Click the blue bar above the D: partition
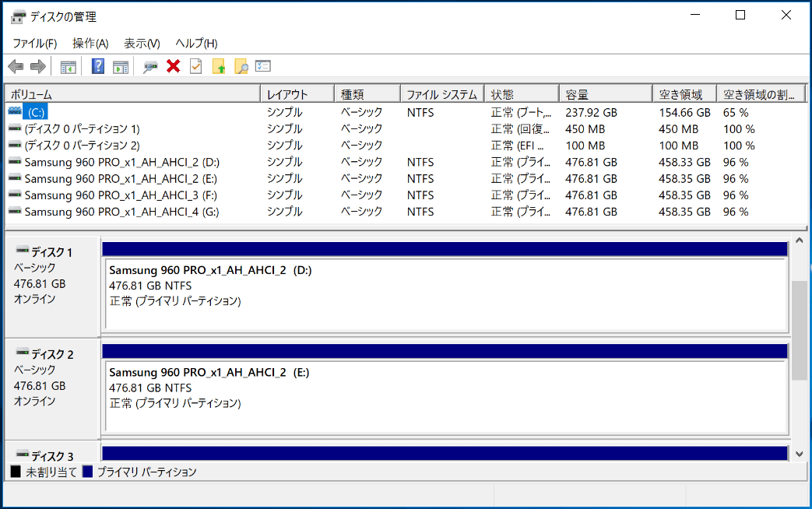Viewport: 812px width, 509px height. pos(445,249)
